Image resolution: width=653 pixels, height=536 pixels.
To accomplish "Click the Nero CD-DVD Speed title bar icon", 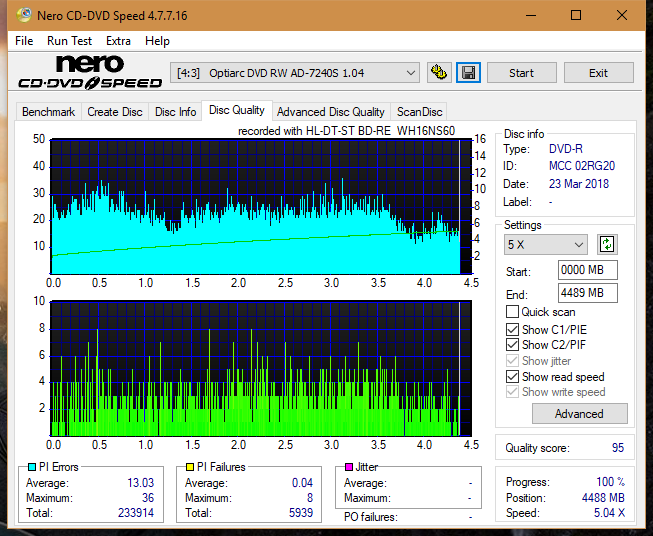I will tap(23, 15).
